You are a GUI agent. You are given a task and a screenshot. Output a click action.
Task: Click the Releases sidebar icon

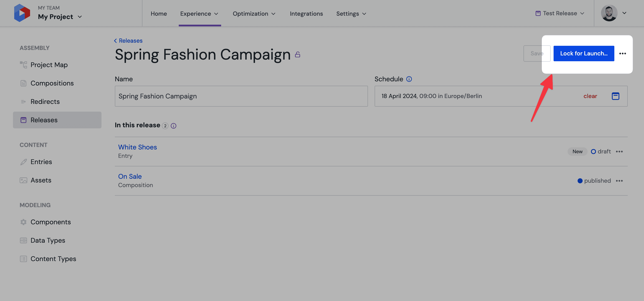[x=23, y=120]
